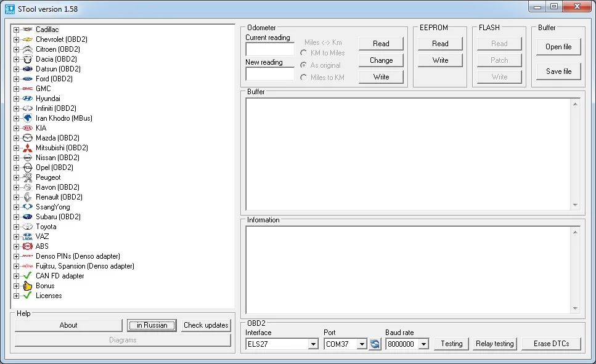Click the Buffer panel scroll down arrow
This screenshot has width=596, height=364.
coord(575,205)
